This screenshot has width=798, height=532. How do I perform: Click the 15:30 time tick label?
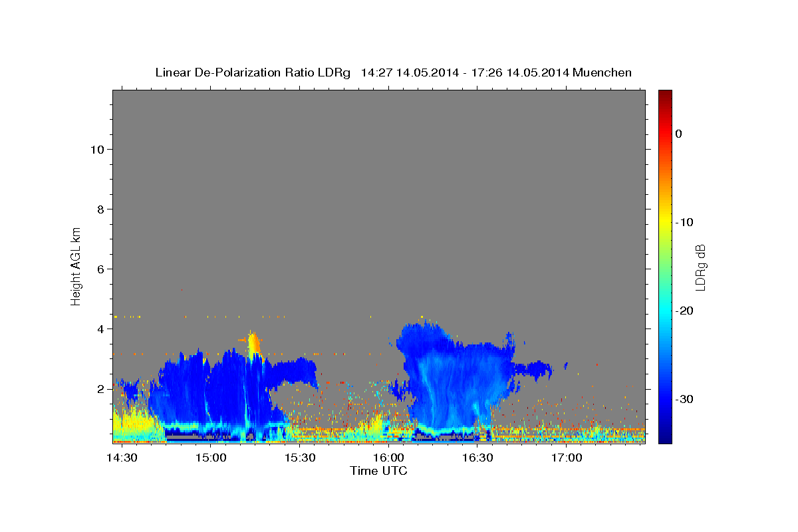(300, 458)
